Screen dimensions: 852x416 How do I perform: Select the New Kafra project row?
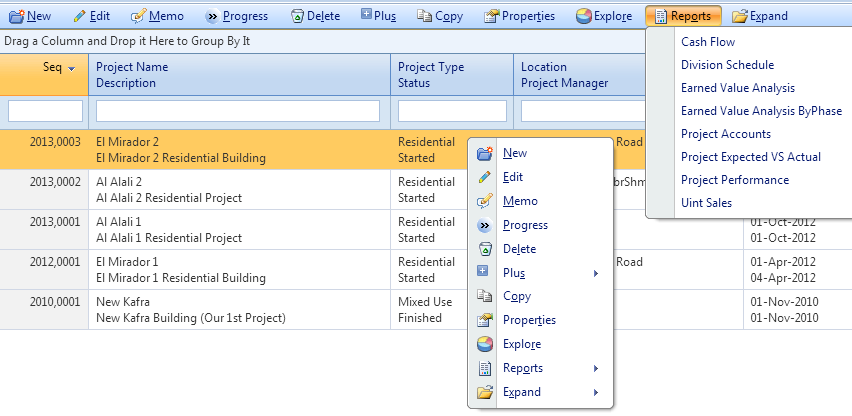(x=190, y=310)
